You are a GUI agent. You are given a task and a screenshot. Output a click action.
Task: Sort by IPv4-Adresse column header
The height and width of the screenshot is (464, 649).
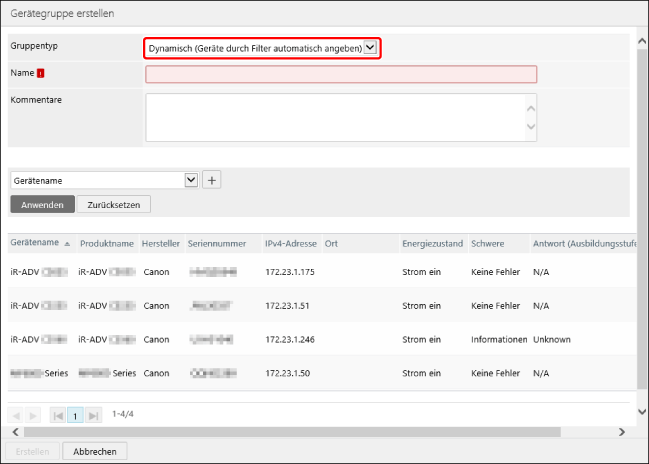(x=291, y=244)
